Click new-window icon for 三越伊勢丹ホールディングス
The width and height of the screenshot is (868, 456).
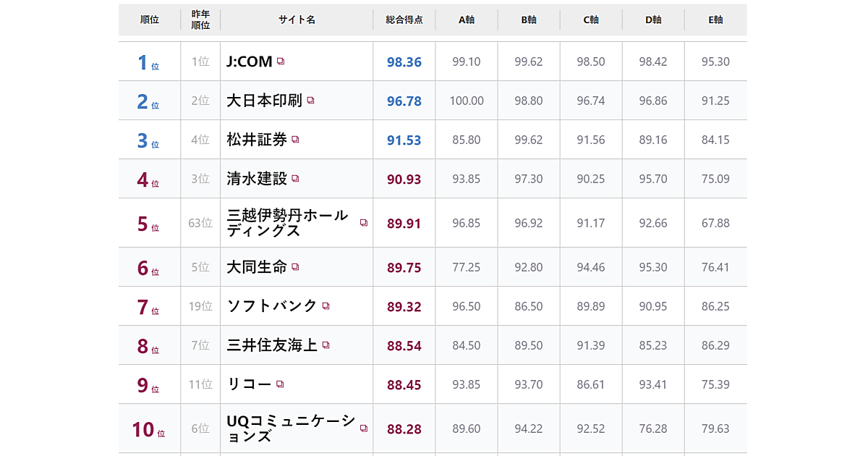click(x=364, y=223)
